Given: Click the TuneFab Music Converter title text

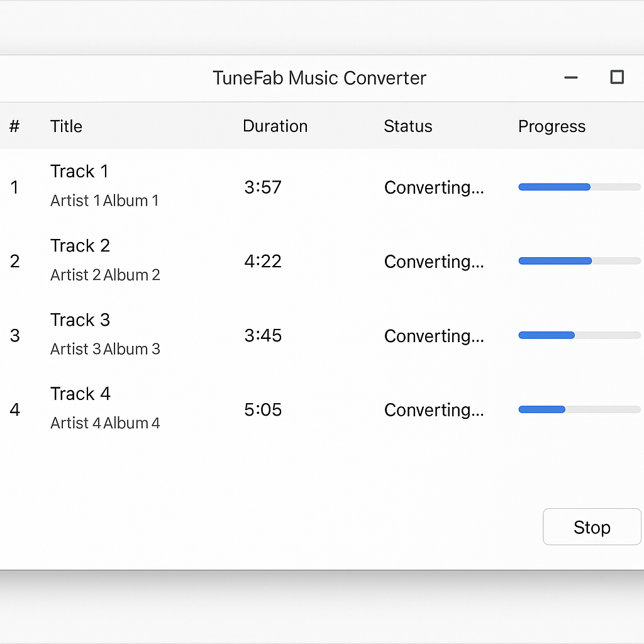Looking at the screenshot, I should click(x=319, y=78).
